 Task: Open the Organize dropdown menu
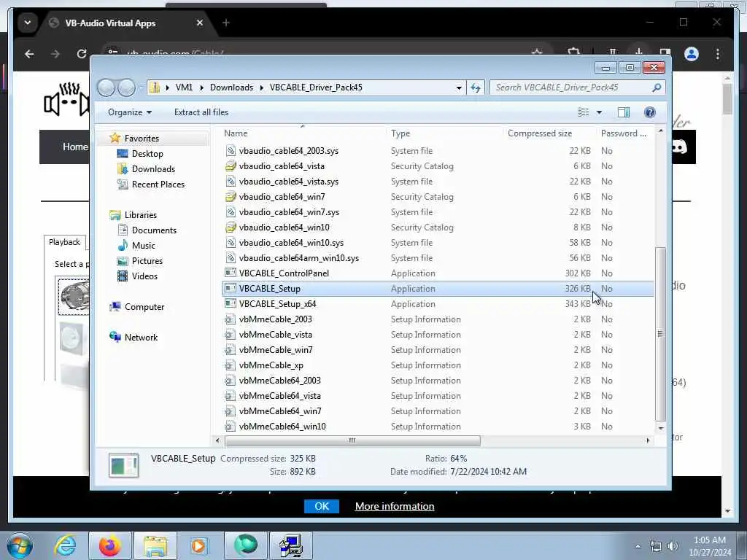coord(130,112)
